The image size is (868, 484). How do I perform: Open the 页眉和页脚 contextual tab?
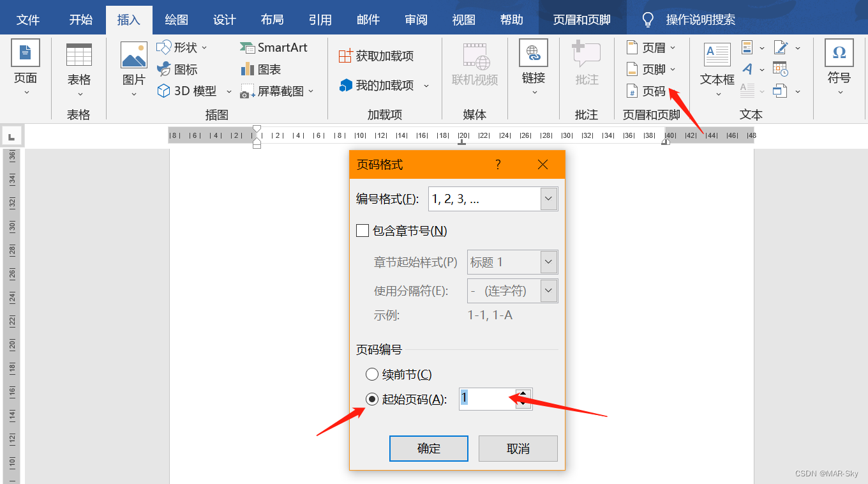(582, 20)
